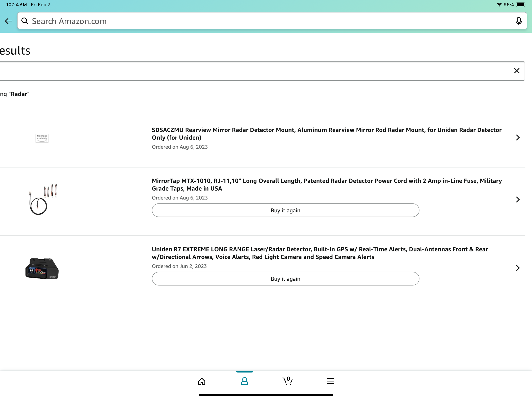The height and width of the screenshot is (399, 532).
Task: Clear the order search field with X
Action: 517,71
